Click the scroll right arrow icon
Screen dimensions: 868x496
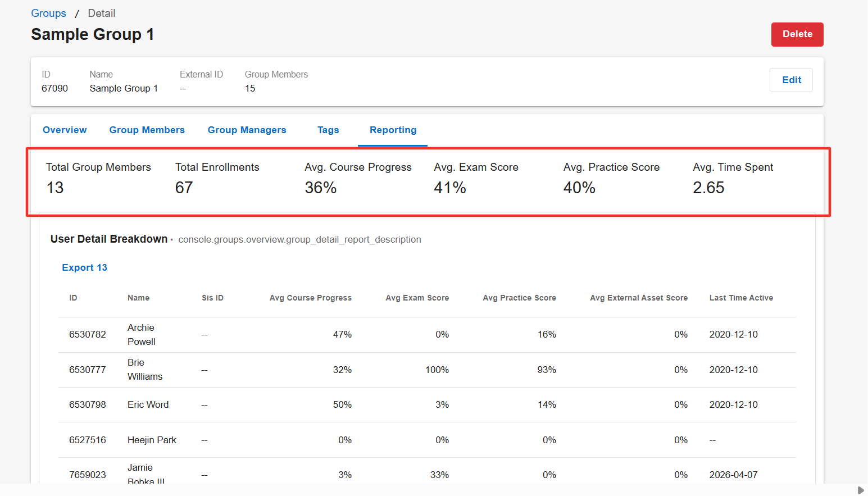pyautogui.click(x=860, y=490)
